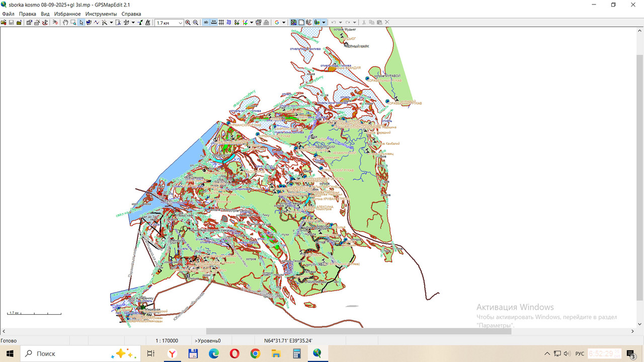644x362 pixels.
Task: Open Opera browser from taskbar
Action: point(234,353)
